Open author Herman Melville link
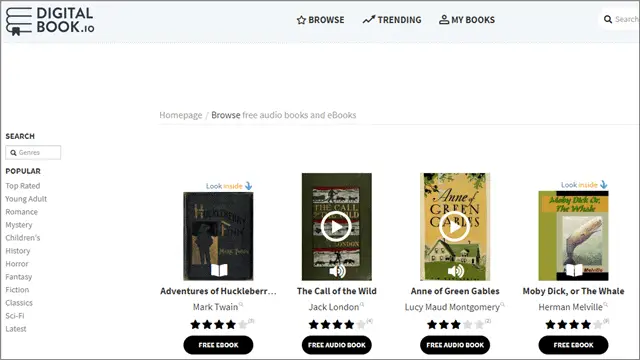Screen dimensions: 640x360 570,307
